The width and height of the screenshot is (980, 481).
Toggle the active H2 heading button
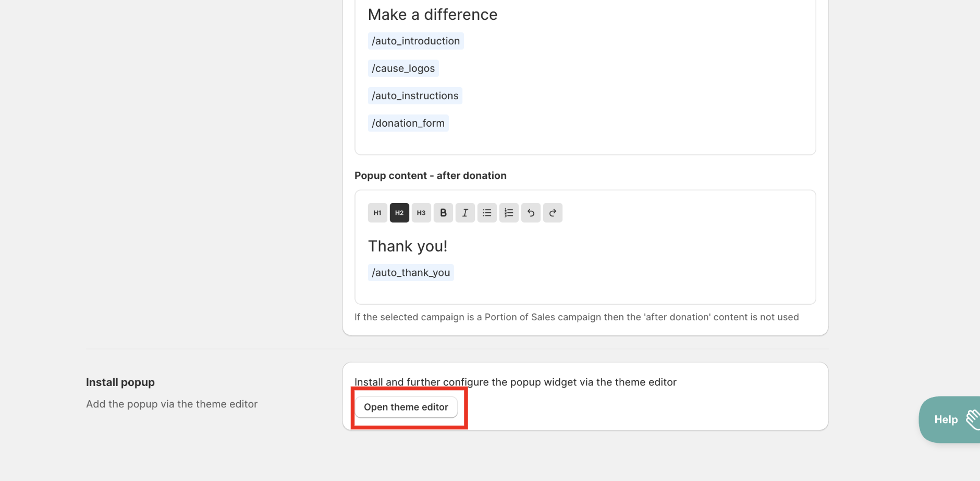[x=399, y=213]
